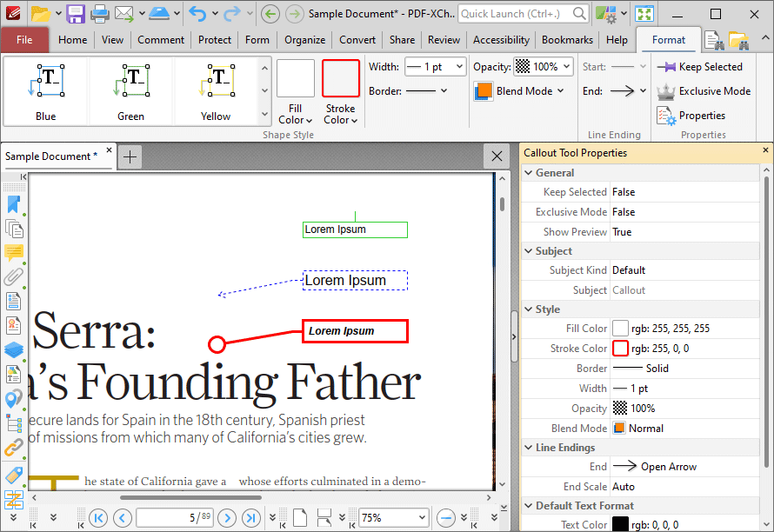Apply the Yellow callout style
The width and height of the screenshot is (774, 532).
pyautogui.click(x=216, y=92)
